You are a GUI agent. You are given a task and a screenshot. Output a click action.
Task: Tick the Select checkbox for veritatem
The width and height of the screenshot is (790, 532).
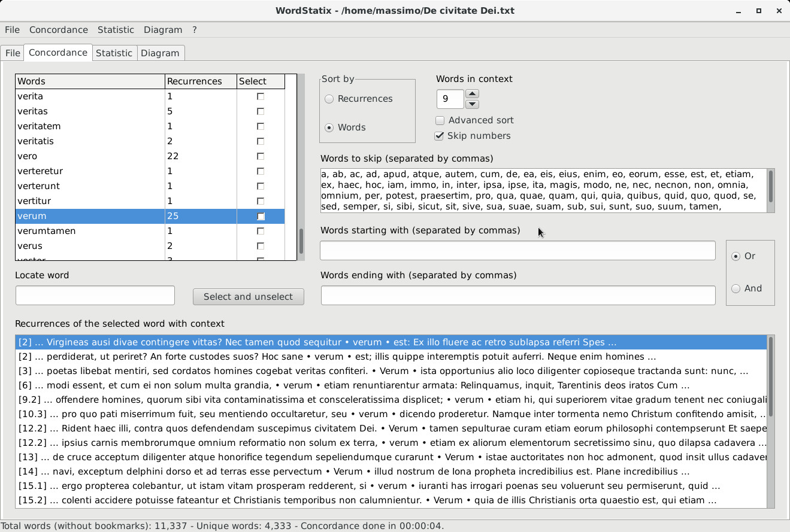(x=261, y=126)
